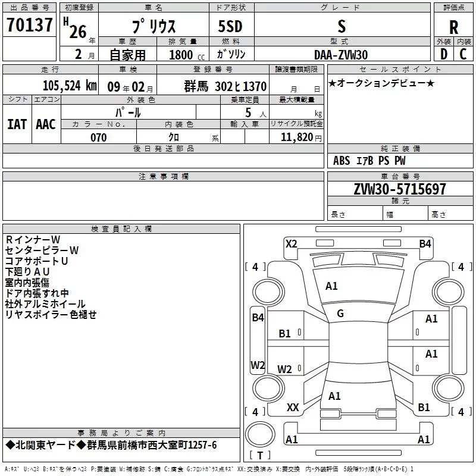Click air conditioner value AAC
The width and height of the screenshot is (476, 476).
tap(46, 124)
